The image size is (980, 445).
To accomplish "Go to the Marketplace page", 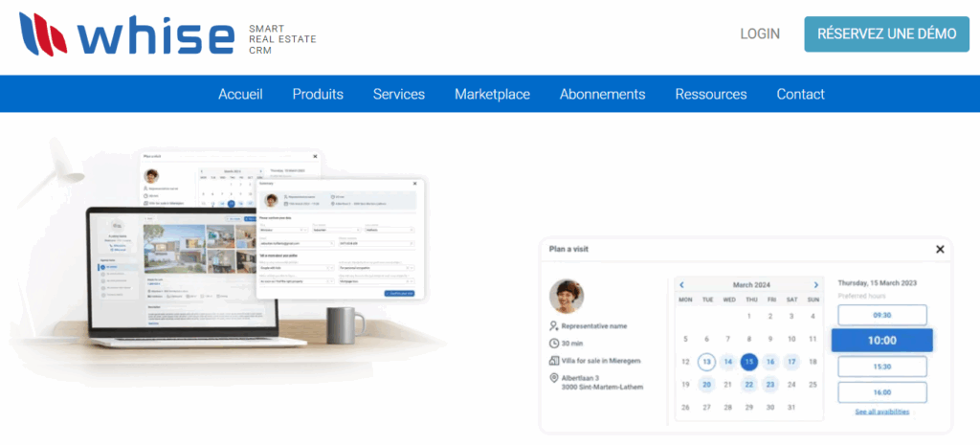I will (492, 94).
